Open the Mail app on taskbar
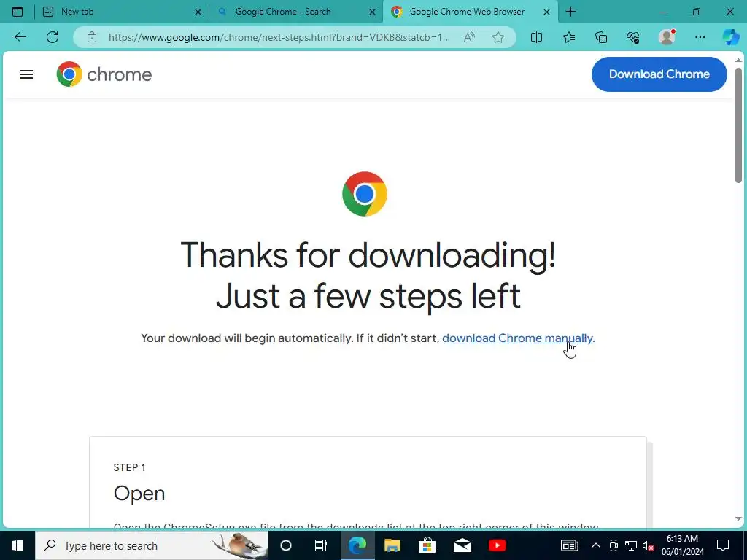 [x=462, y=545]
